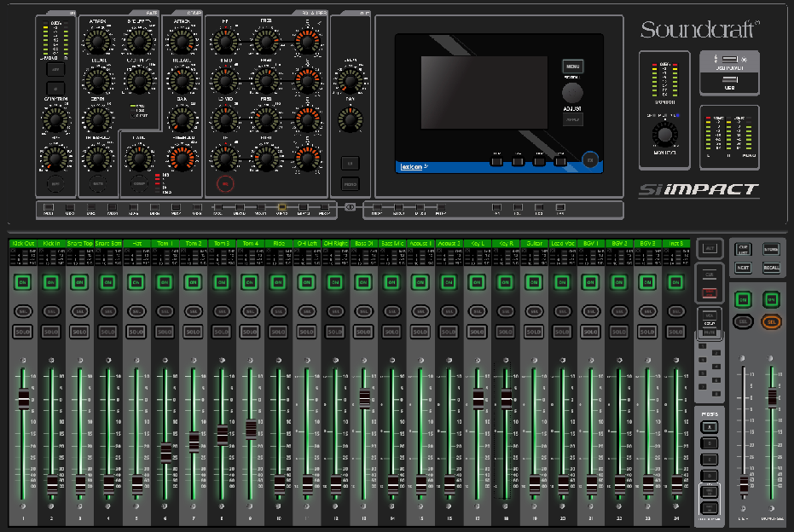Click the ADJUST rotary encoder
The width and height of the screenshot is (794, 532).
(573, 93)
